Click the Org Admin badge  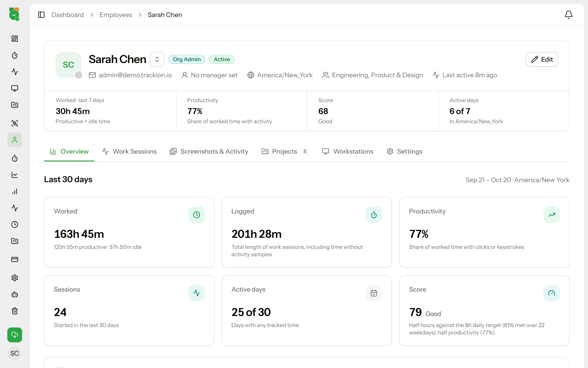[x=187, y=59]
